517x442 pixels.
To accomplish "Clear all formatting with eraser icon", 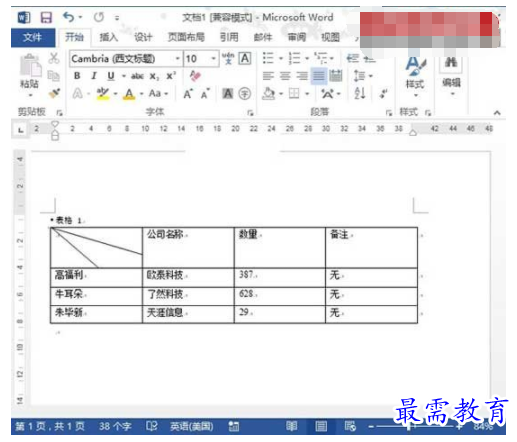I will 195,76.
